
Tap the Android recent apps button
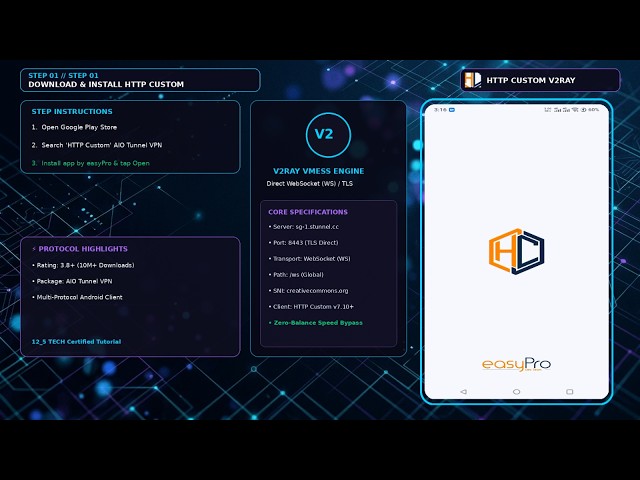point(570,391)
